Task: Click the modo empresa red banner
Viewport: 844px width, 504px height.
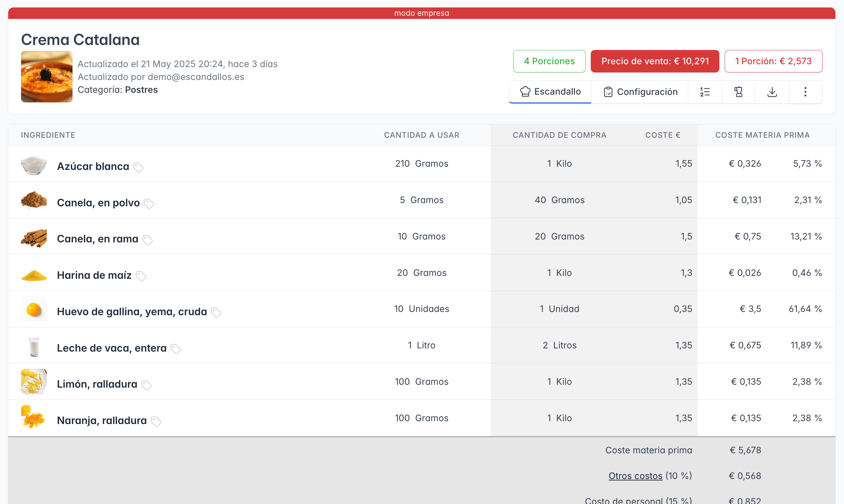Action: tap(421, 13)
